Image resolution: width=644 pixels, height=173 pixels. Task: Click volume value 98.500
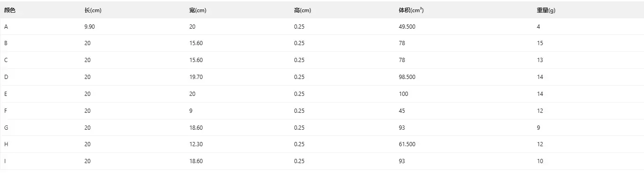pyautogui.click(x=407, y=77)
